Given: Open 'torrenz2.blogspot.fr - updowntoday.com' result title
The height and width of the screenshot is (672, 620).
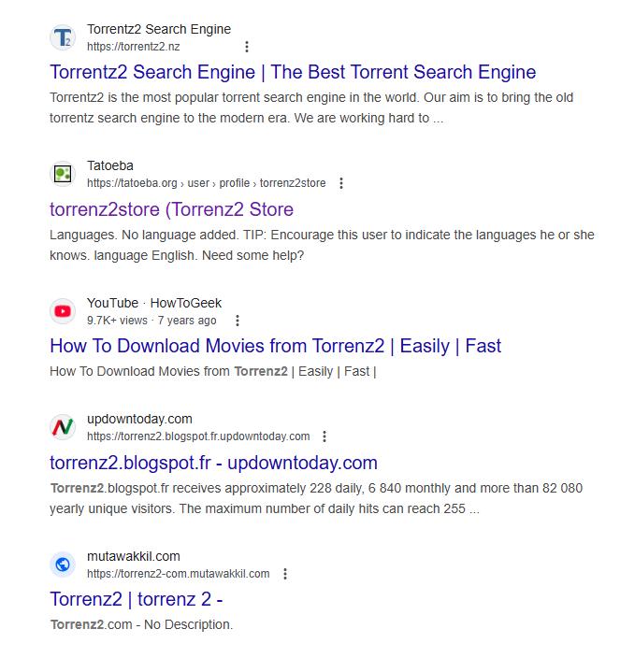Looking at the screenshot, I should tap(213, 463).
